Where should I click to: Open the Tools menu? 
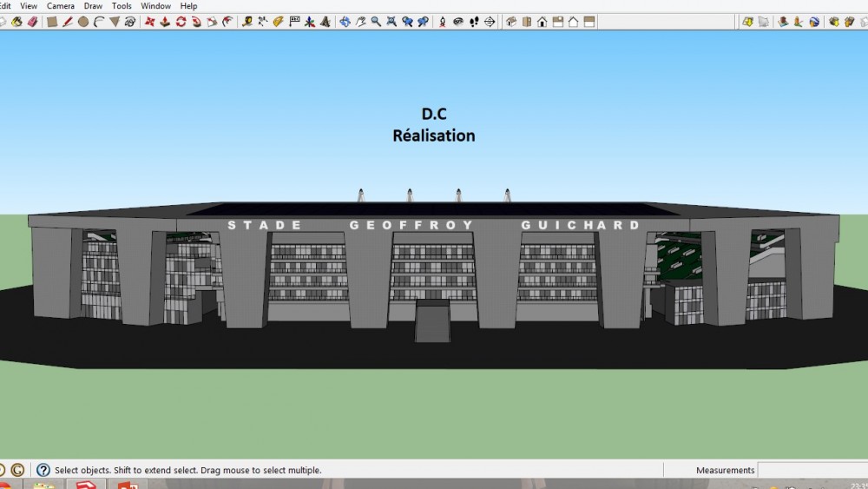coord(122,6)
